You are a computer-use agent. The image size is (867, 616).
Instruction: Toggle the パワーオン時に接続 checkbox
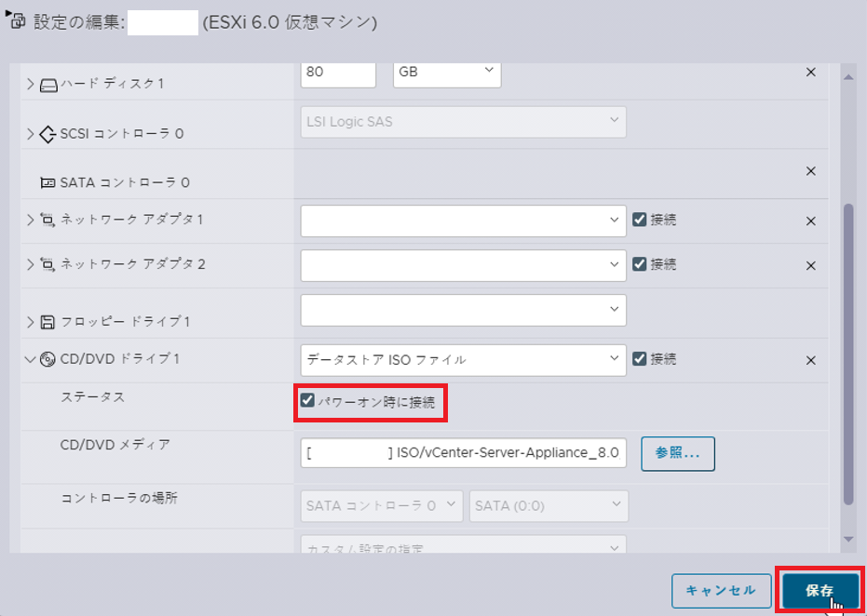pos(307,400)
